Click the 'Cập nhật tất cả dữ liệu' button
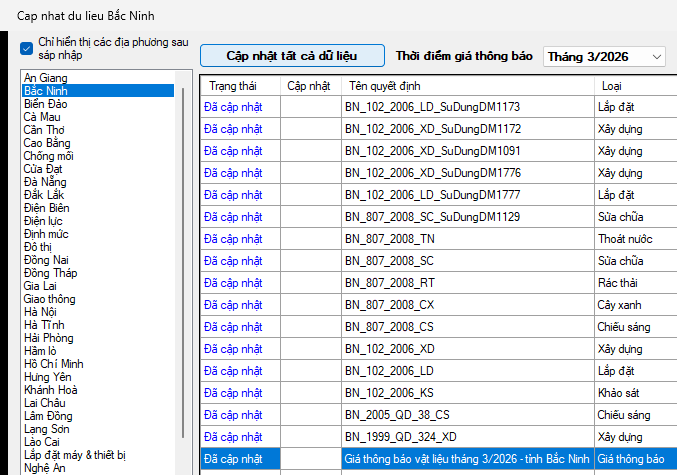 (x=292, y=56)
